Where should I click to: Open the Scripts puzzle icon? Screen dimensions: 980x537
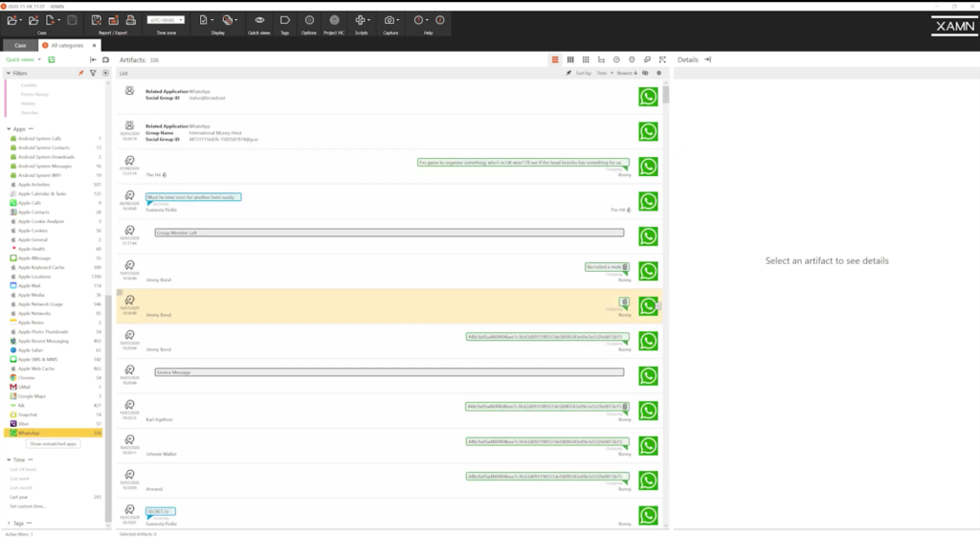click(360, 21)
